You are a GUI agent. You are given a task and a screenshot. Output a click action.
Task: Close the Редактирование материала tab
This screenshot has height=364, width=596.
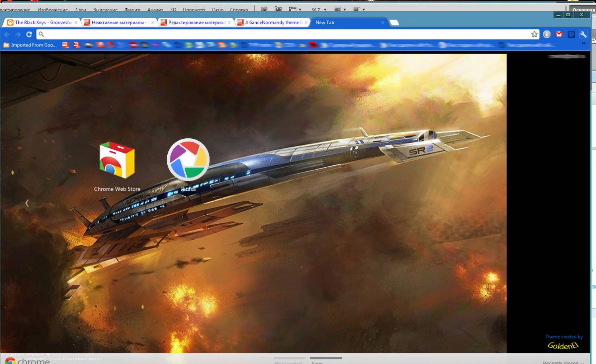click(229, 23)
